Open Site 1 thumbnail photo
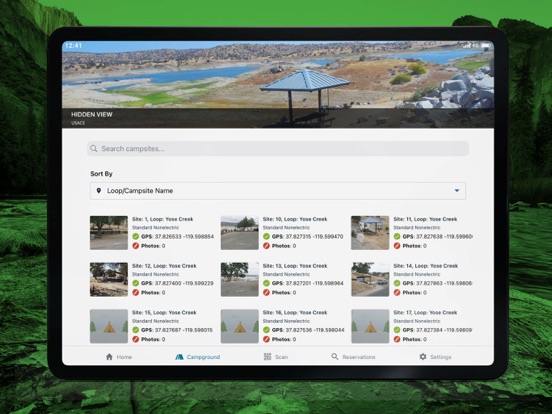Image resolution: width=552 pixels, height=414 pixels. (109, 233)
